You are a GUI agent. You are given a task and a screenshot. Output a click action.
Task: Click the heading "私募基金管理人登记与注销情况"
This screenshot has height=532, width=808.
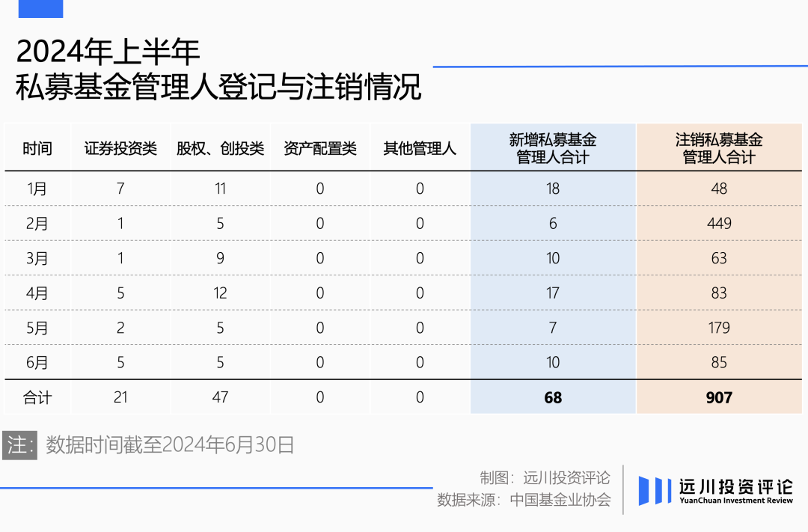[218, 86]
